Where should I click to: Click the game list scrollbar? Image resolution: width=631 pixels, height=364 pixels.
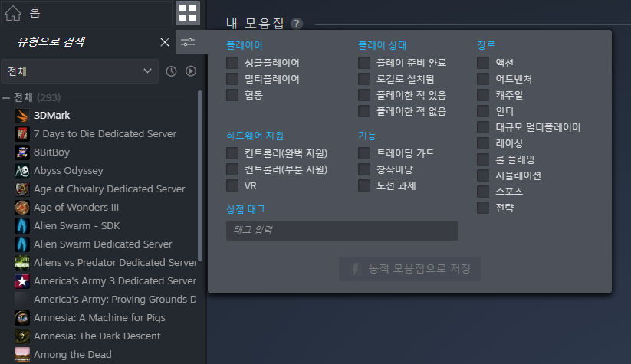click(x=200, y=175)
